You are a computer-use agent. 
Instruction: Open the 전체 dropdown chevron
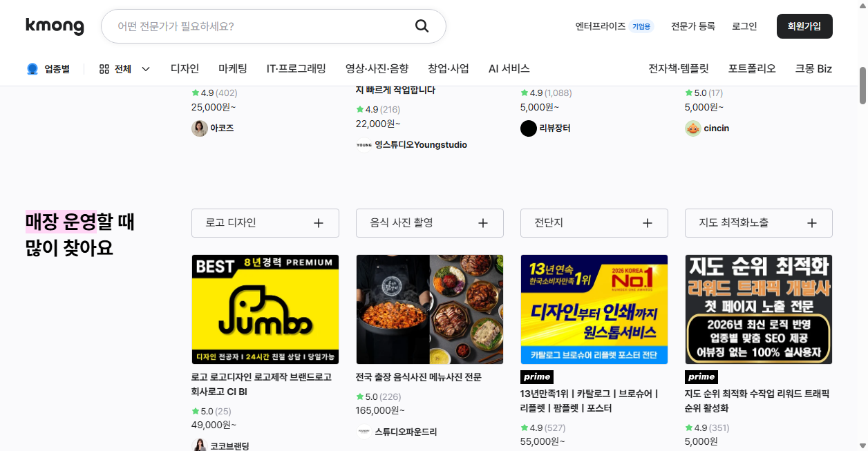[x=146, y=69]
